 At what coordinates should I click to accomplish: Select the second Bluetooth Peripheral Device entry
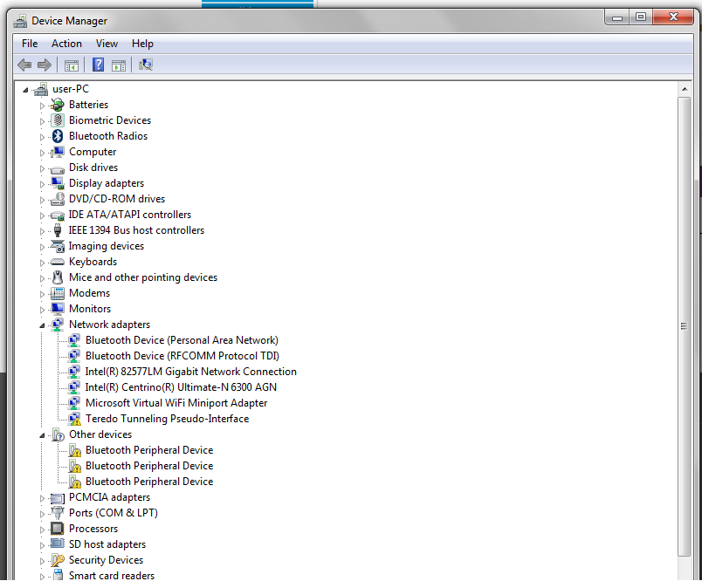(x=149, y=466)
